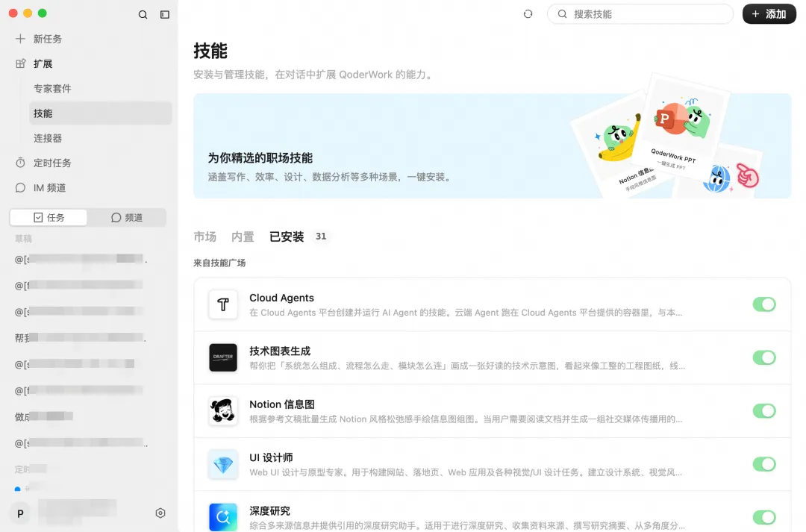Image resolution: width=806 pixels, height=532 pixels.
Task: Open the UI 设计师 skill title
Action: click(x=271, y=457)
